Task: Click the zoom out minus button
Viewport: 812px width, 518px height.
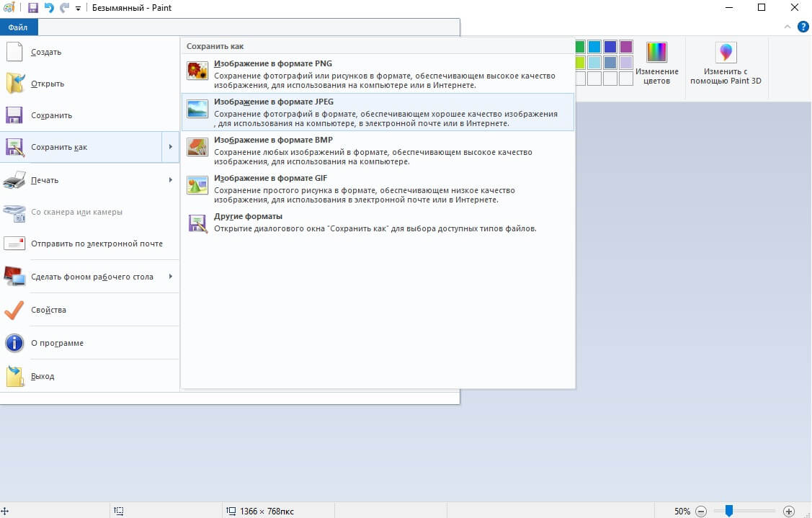Action: click(x=701, y=511)
